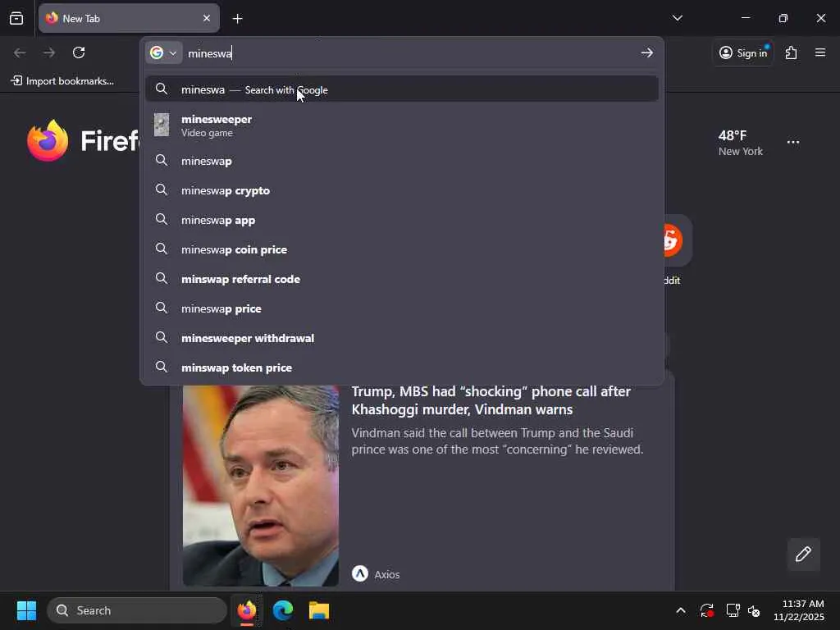This screenshot has height=630, width=840.
Task: Click the taskbar Search box
Action: (x=137, y=610)
